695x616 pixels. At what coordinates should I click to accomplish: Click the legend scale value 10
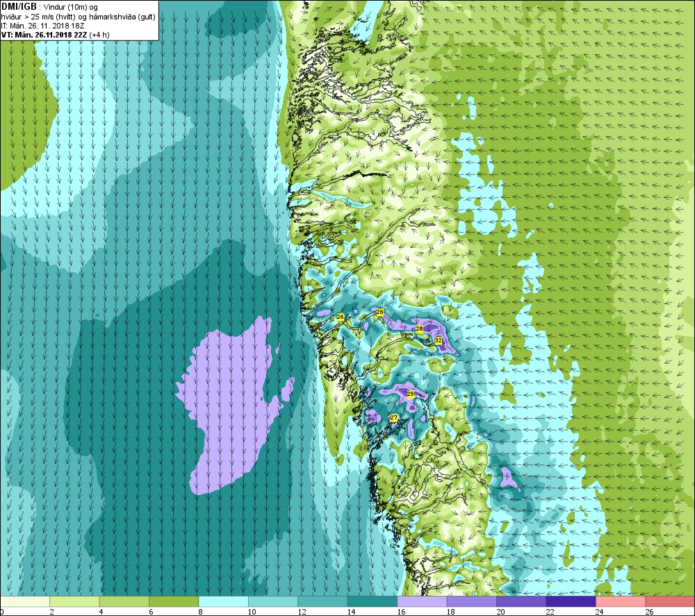(x=252, y=612)
